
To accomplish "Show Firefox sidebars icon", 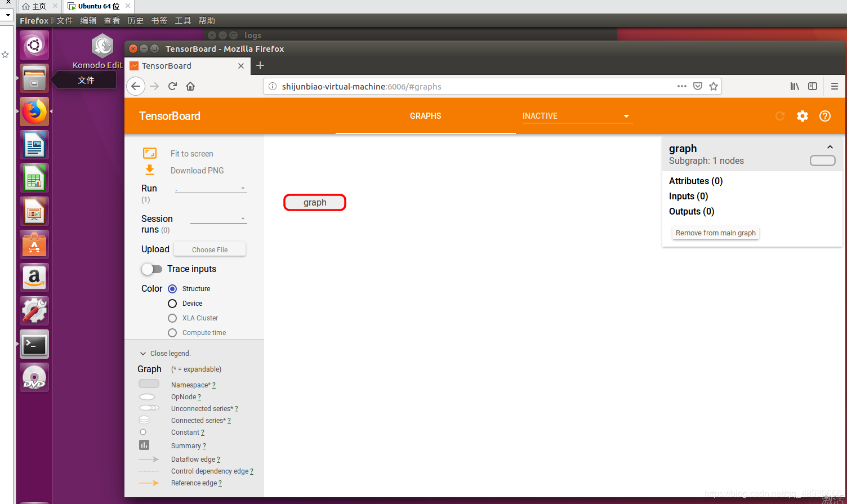I will click(813, 86).
